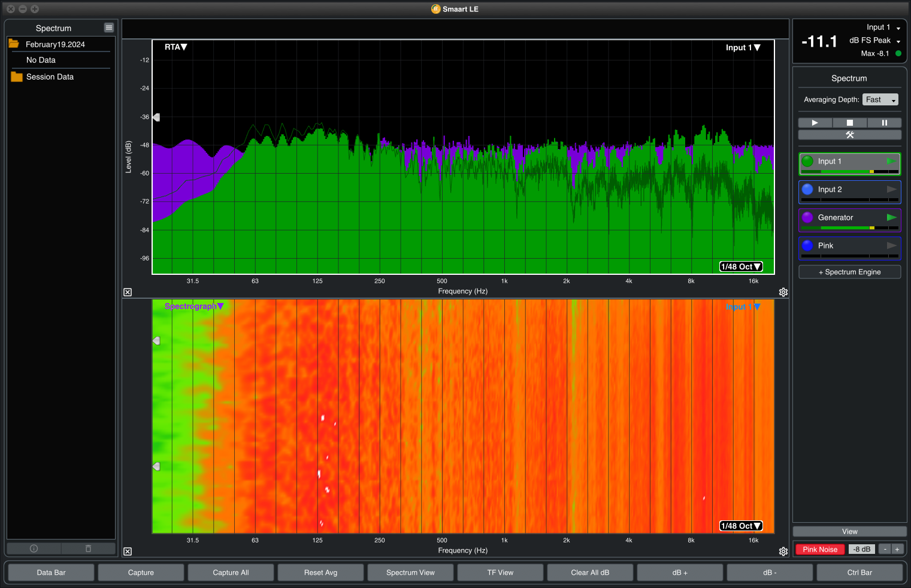
Task: Select the Generator engine row
Action: tap(849, 220)
